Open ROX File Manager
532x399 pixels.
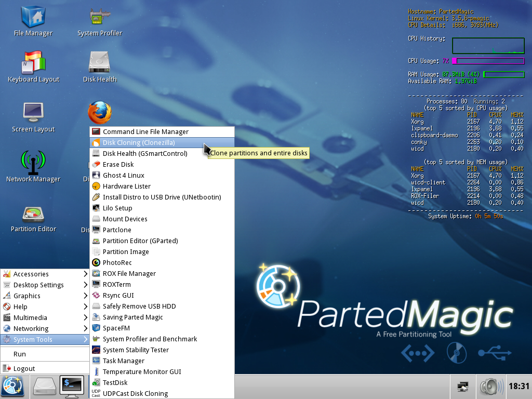pos(162,273)
